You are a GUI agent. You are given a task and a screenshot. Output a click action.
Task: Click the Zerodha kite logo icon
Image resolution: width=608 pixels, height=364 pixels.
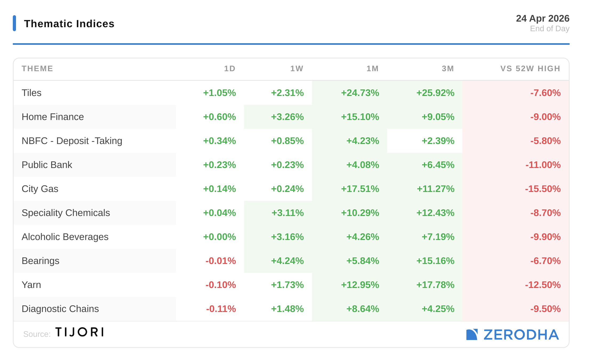(x=472, y=335)
